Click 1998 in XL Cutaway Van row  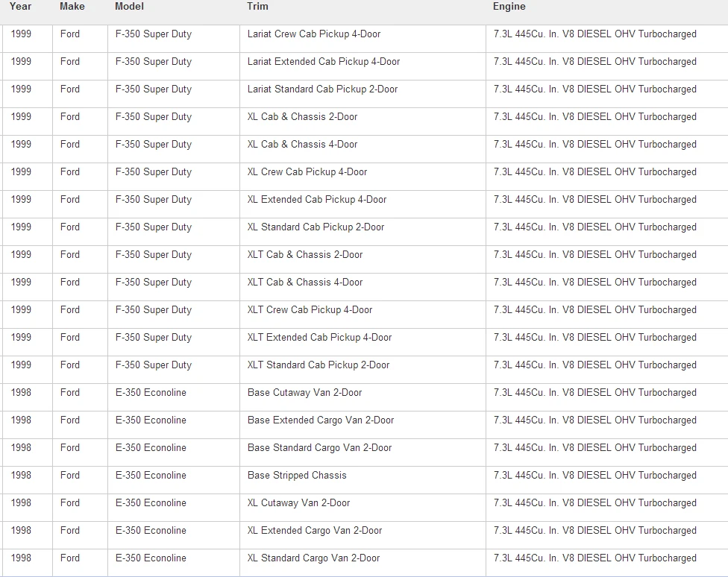(x=21, y=502)
